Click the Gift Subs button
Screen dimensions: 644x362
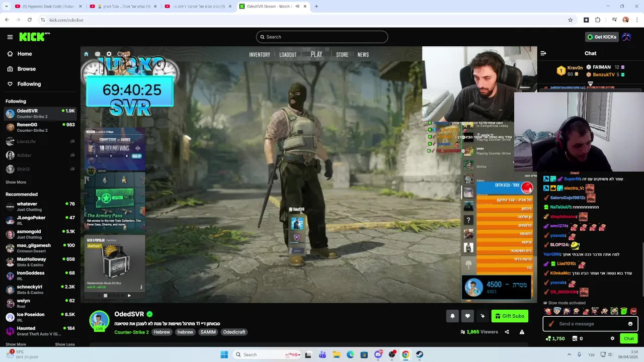pos(510,316)
